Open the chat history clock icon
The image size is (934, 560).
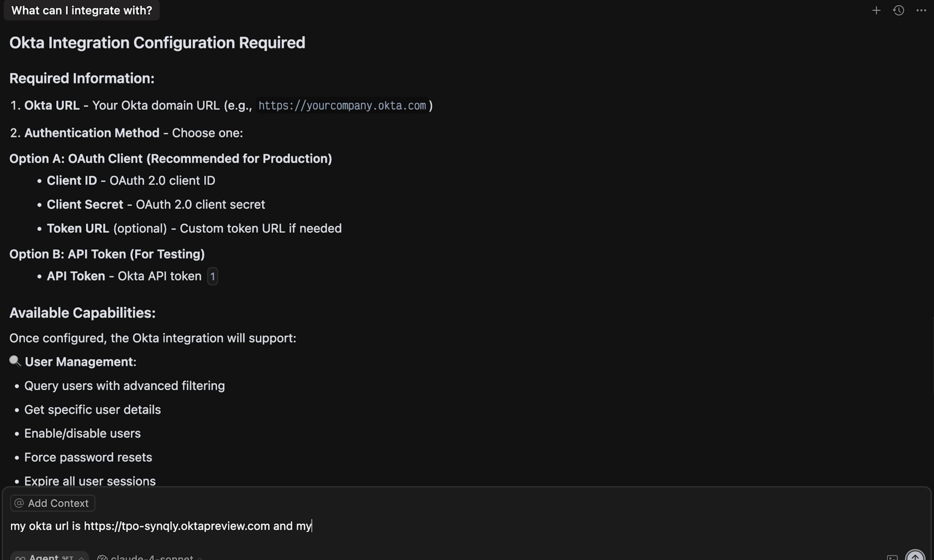[x=898, y=10]
